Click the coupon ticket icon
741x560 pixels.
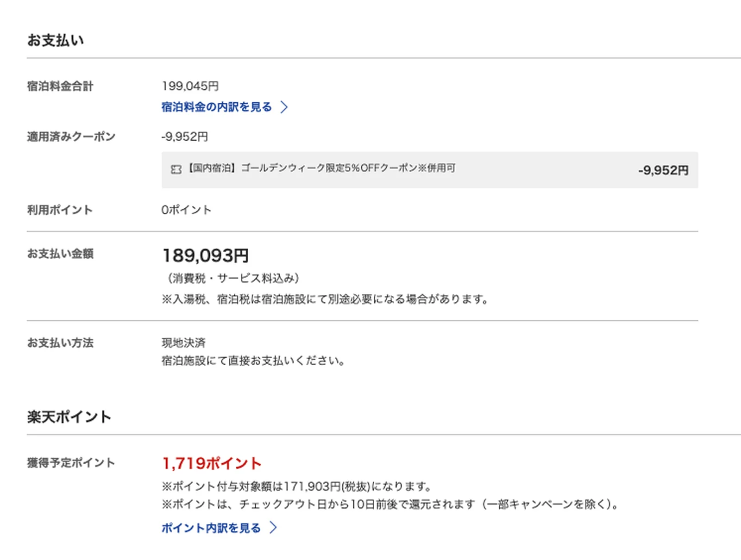click(176, 169)
